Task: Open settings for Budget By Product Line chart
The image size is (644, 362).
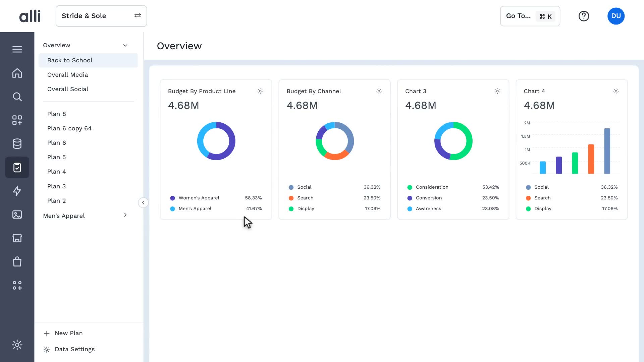Action: tap(260, 91)
